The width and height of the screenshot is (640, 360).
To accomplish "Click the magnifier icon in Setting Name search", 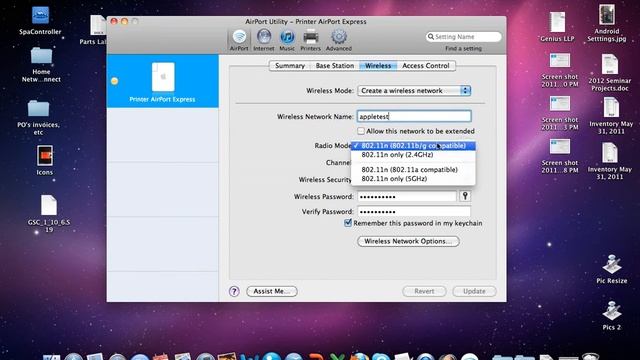I will point(431,37).
